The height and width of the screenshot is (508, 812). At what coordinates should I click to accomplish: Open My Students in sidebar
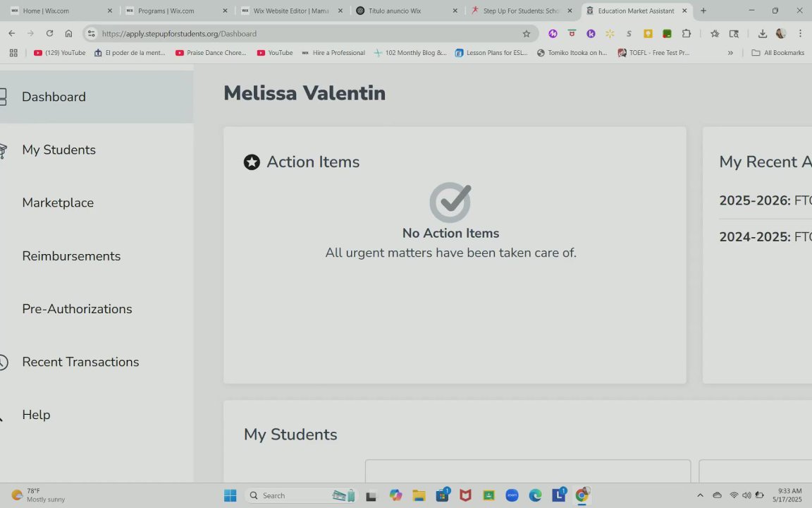tap(59, 150)
